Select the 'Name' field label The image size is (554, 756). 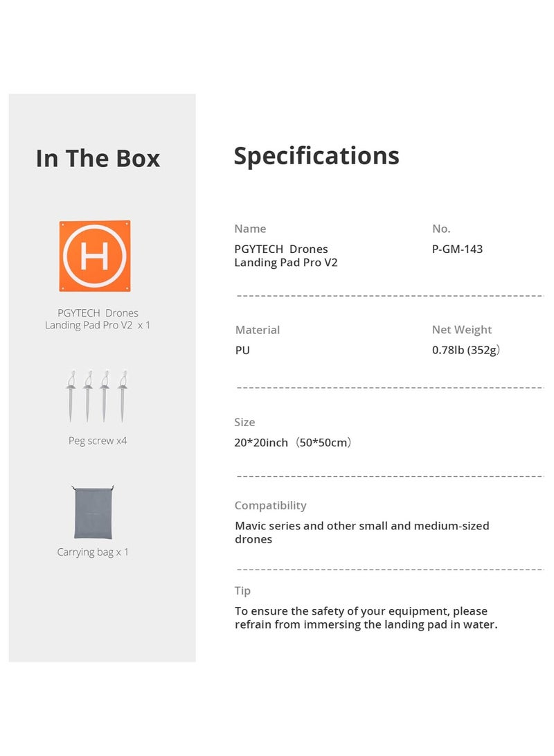(x=250, y=229)
